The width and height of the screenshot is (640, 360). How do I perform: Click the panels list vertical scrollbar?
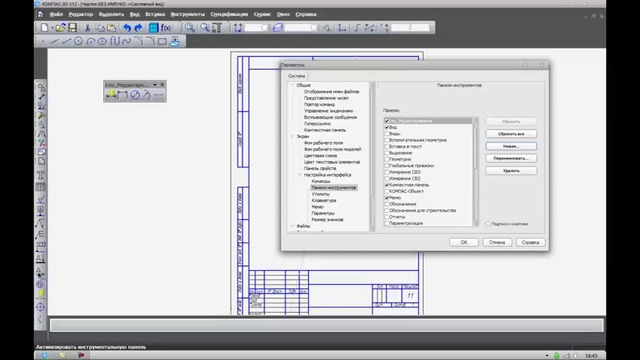coord(475,171)
